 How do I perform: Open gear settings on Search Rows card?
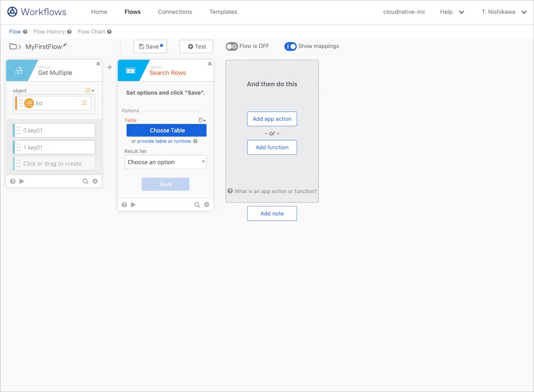pos(207,204)
